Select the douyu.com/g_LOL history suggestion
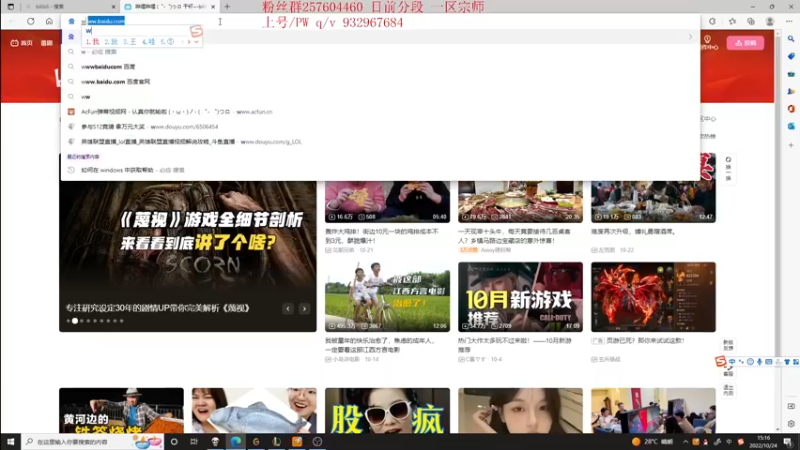The width and height of the screenshot is (800, 450). click(191, 142)
